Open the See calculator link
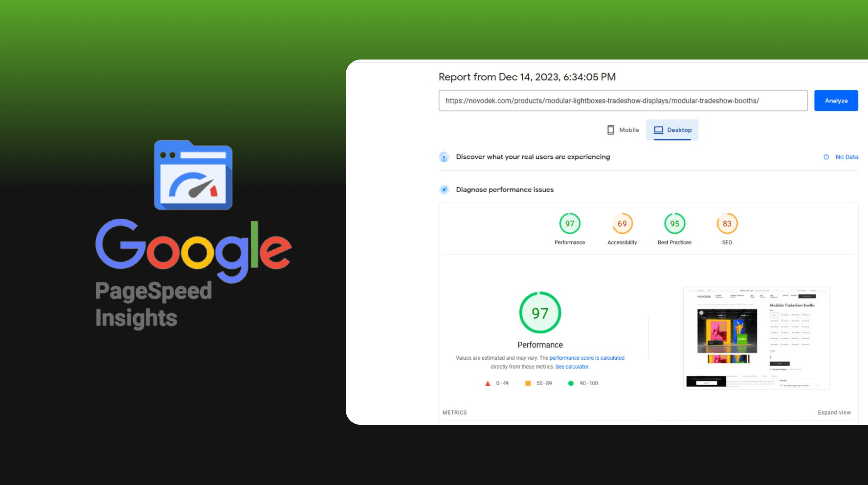The image size is (868, 485). click(572, 367)
